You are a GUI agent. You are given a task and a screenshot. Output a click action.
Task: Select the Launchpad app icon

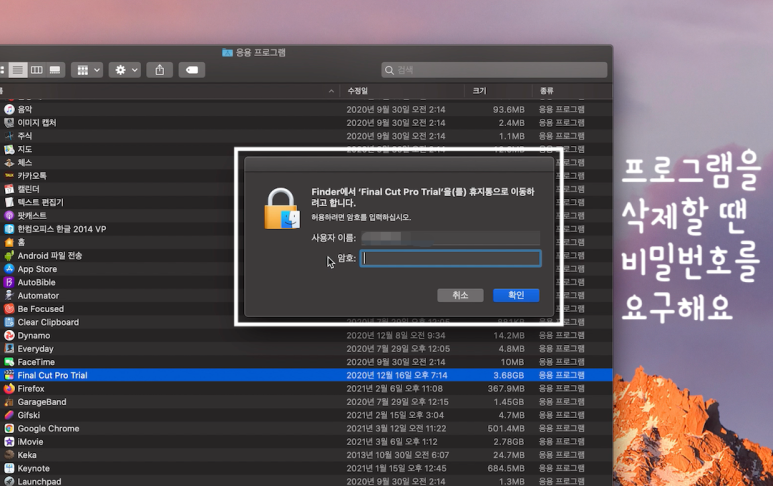9,482
